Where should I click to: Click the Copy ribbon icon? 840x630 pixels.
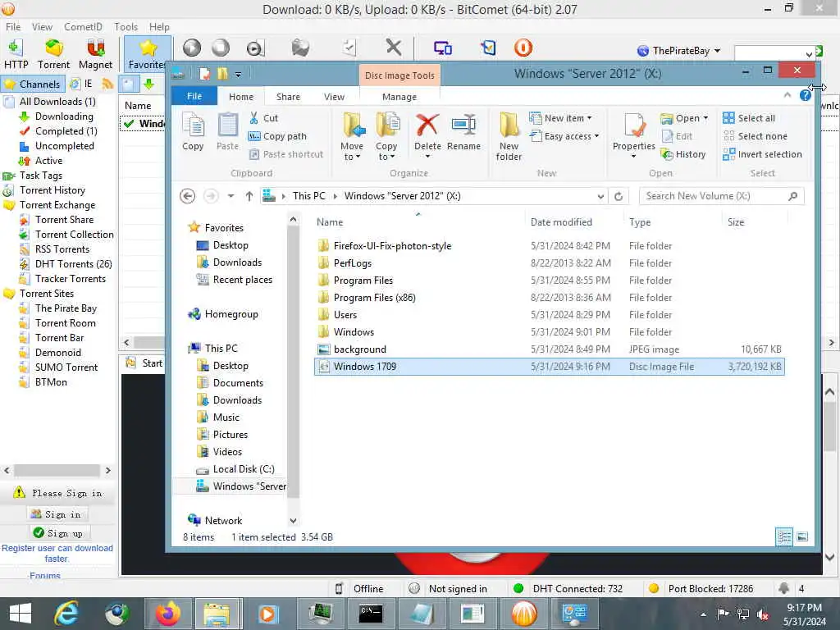(x=193, y=132)
